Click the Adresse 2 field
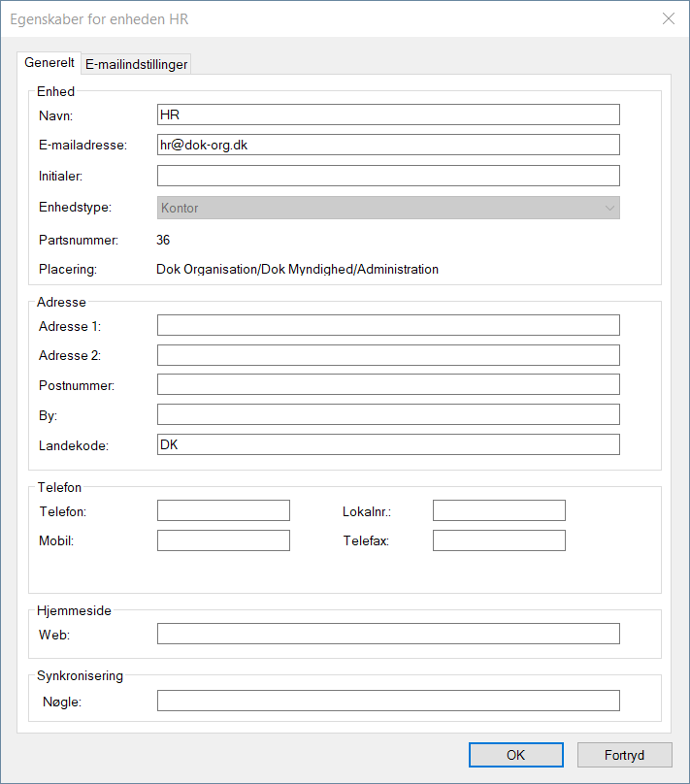Image resolution: width=690 pixels, height=784 pixels. (x=387, y=355)
